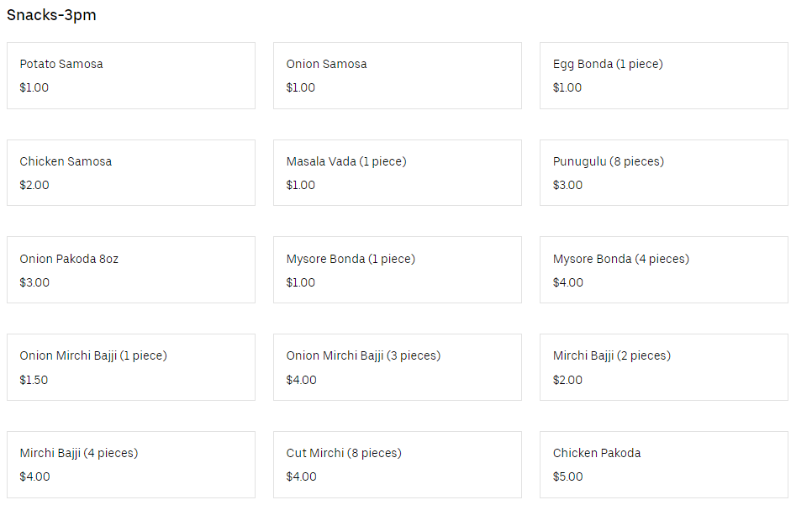Click the $1.50 Onion Mirchi Bajji price
Image resolution: width=812 pixels, height=521 pixels.
point(34,380)
